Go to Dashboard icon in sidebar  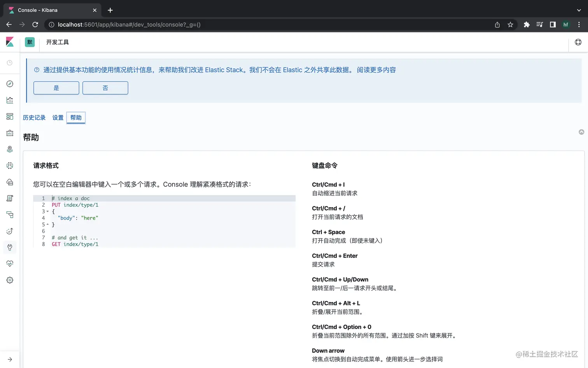coord(10,116)
